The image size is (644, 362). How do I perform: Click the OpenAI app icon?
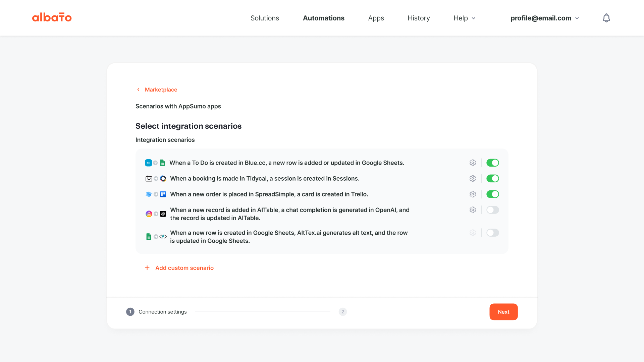click(163, 214)
